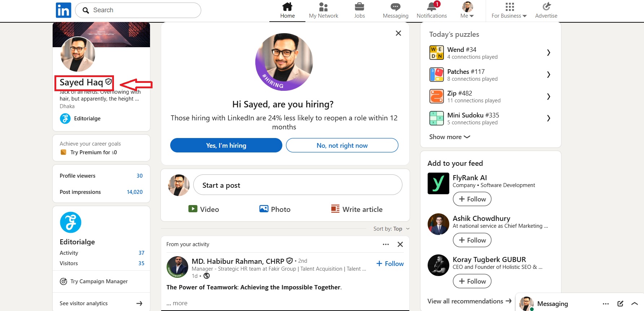Open the LinkedIn logo home icon

[x=63, y=10]
